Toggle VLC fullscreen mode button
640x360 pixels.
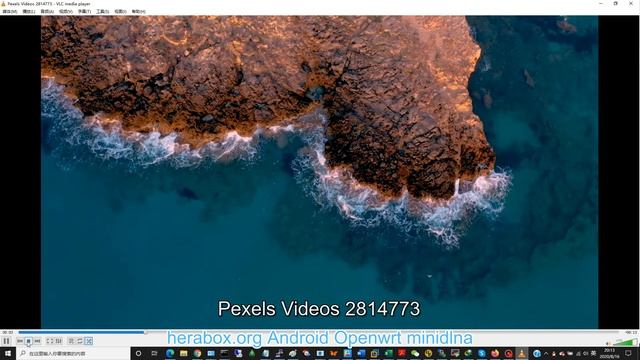tap(50, 341)
